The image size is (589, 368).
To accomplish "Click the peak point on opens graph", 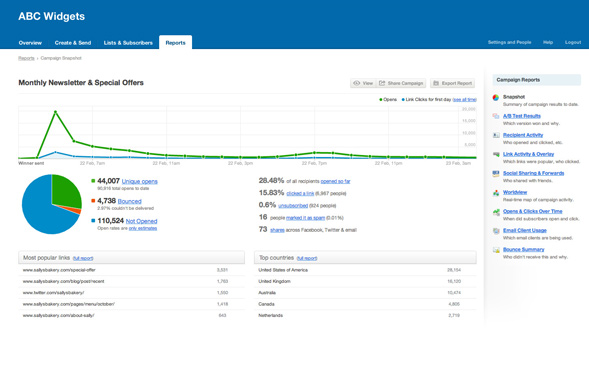I will 56,112.
